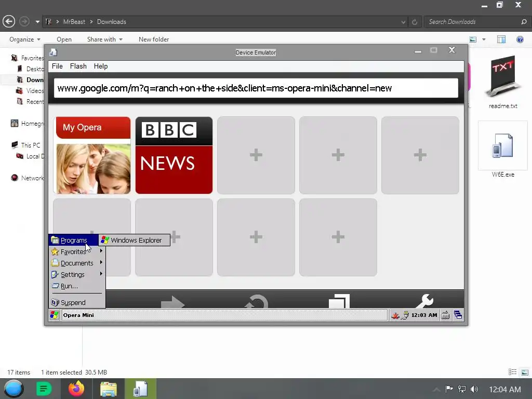Click the Opera Mini tabs icon
532x399 pixels.
pos(339,301)
